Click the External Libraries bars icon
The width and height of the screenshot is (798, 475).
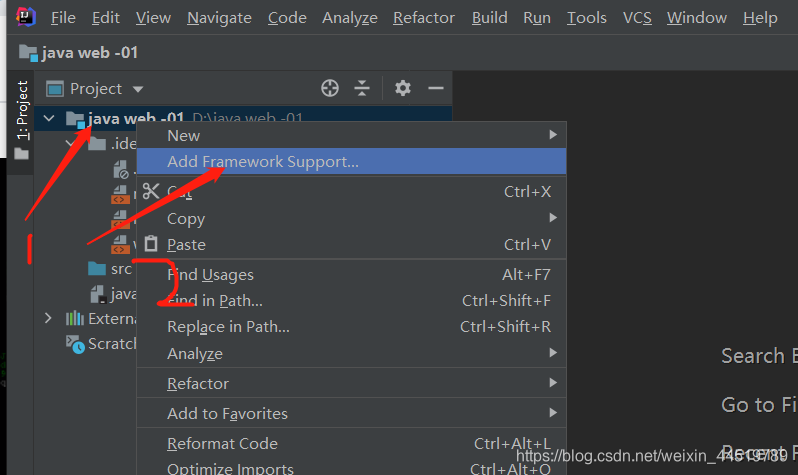coord(75,318)
